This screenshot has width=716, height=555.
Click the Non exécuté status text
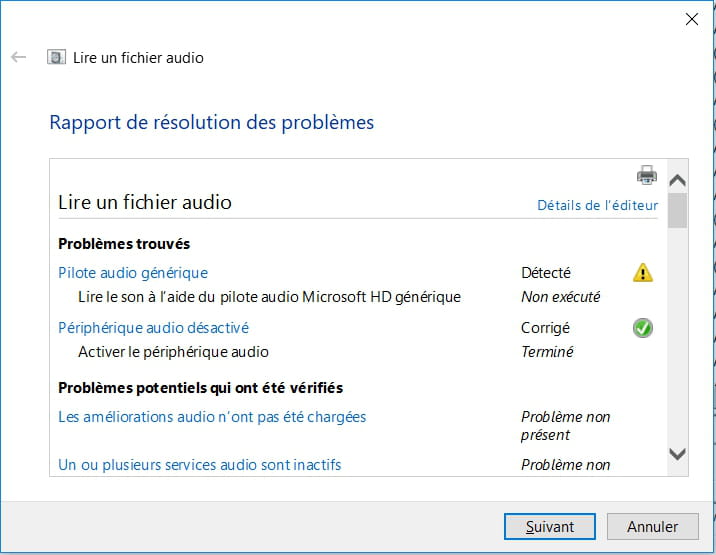point(561,296)
